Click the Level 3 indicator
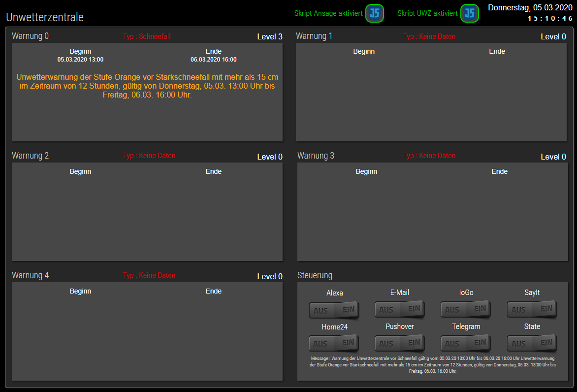 click(270, 37)
